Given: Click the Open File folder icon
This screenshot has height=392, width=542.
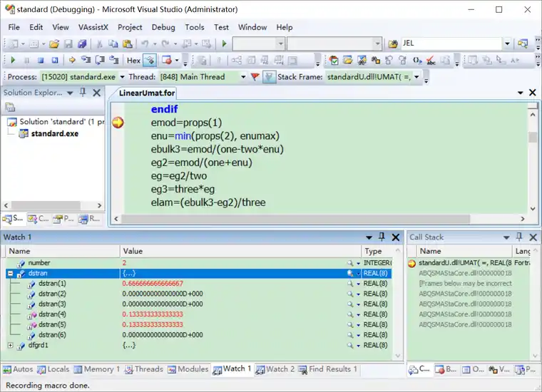Looking at the screenshot, I should [54, 44].
